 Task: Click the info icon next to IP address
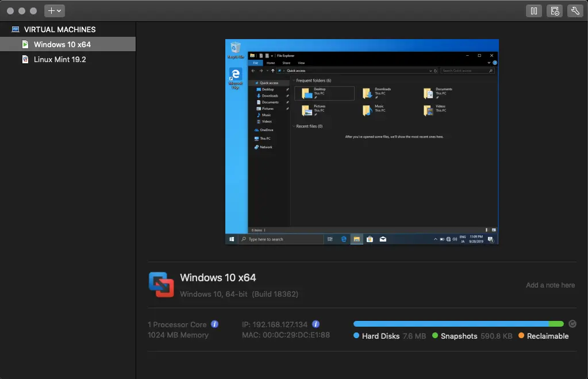[x=315, y=324]
